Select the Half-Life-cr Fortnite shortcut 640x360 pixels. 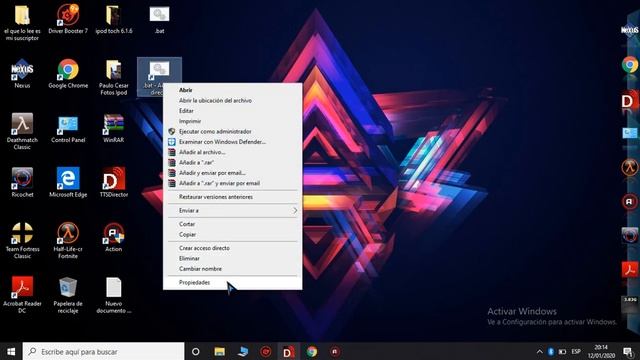click(68, 241)
